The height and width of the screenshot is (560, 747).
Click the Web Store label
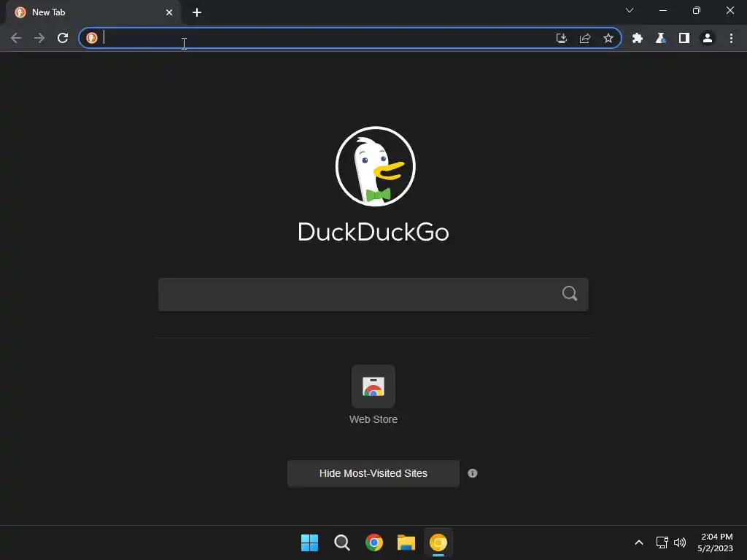tap(373, 419)
